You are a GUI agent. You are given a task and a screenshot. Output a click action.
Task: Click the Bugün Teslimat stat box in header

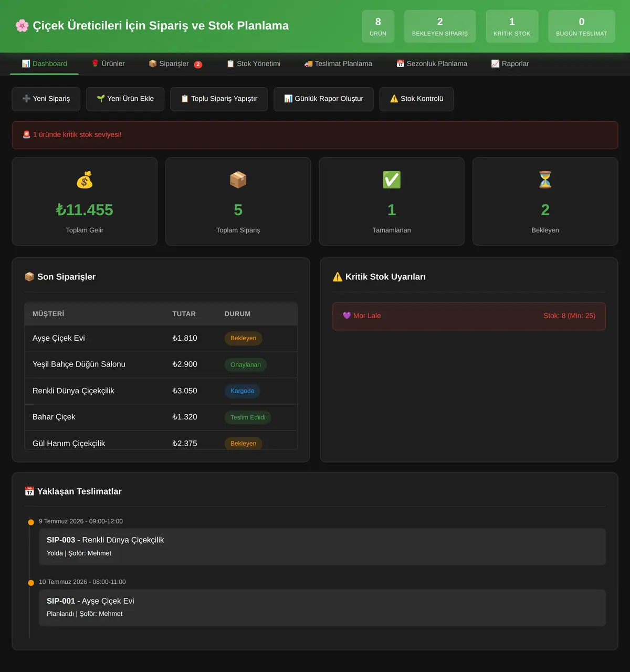click(582, 26)
